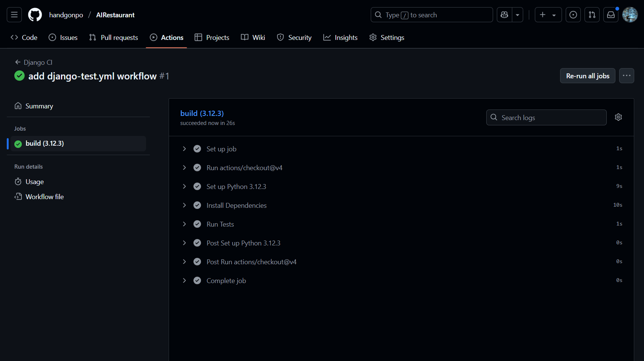Open the pull requests icon in header
Screen dimensions: 644x361
pyautogui.click(x=592, y=15)
